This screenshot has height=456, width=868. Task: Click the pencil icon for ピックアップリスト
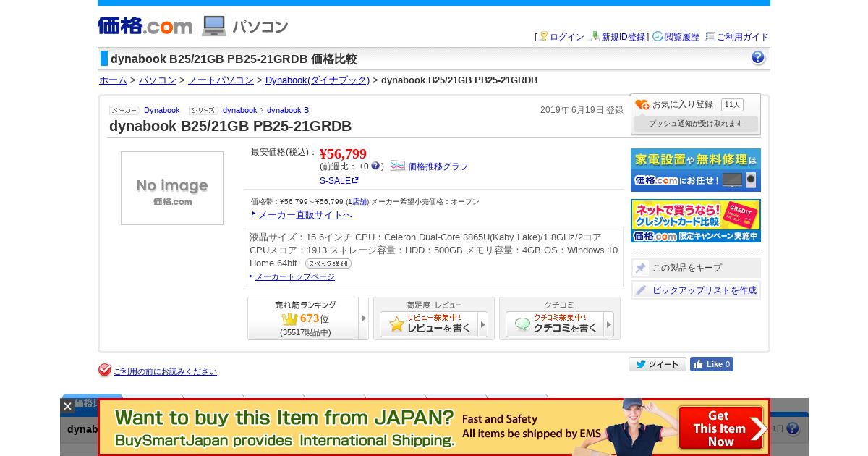tap(641, 290)
